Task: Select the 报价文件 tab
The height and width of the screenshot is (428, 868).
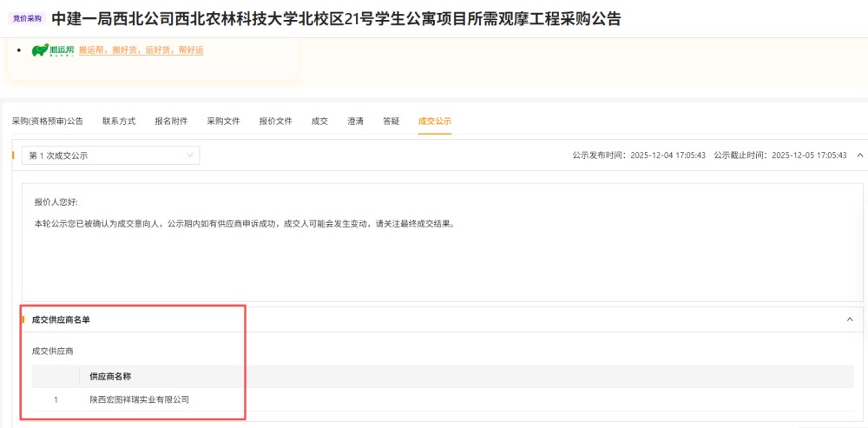Action: pyautogui.click(x=276, y=122)
